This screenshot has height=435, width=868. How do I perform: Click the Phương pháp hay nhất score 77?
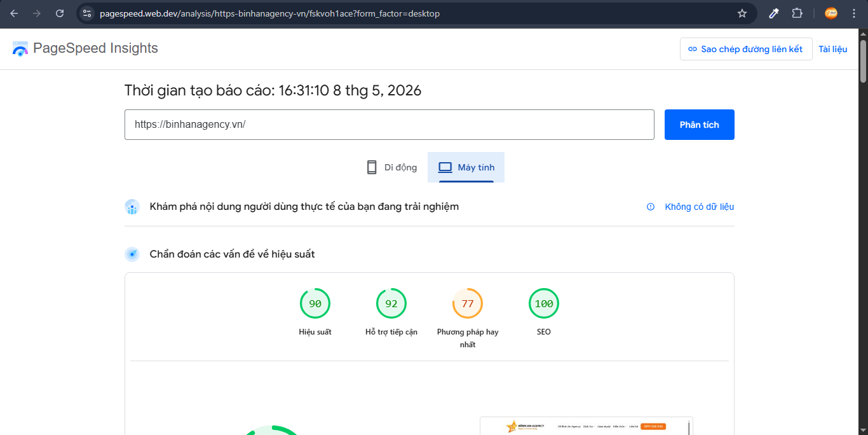tap(468, 304)
